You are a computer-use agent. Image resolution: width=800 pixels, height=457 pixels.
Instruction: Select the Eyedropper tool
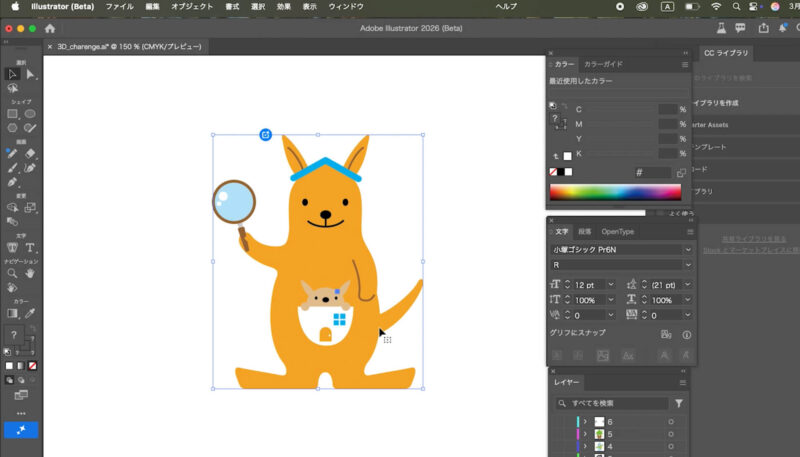tap(31, 313)
